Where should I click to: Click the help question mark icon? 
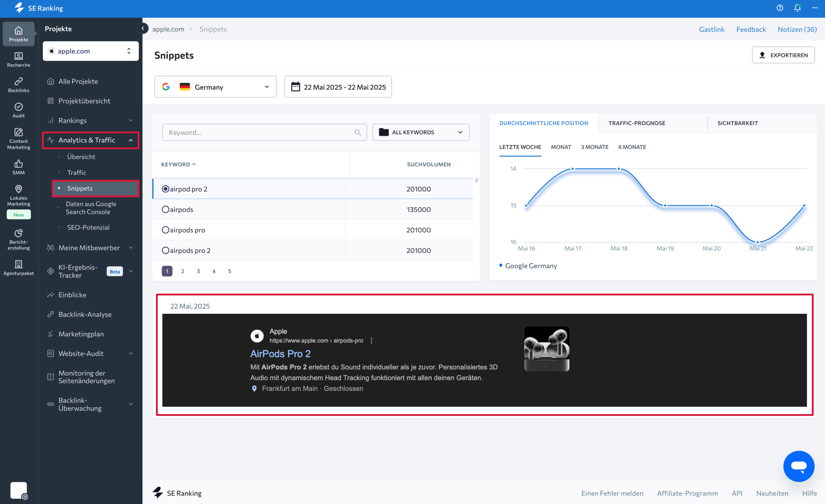780,8
